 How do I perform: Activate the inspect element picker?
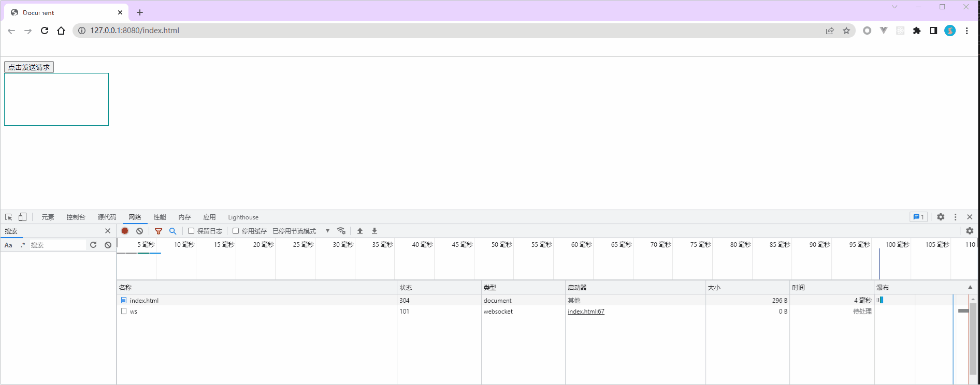pos(9,217)
